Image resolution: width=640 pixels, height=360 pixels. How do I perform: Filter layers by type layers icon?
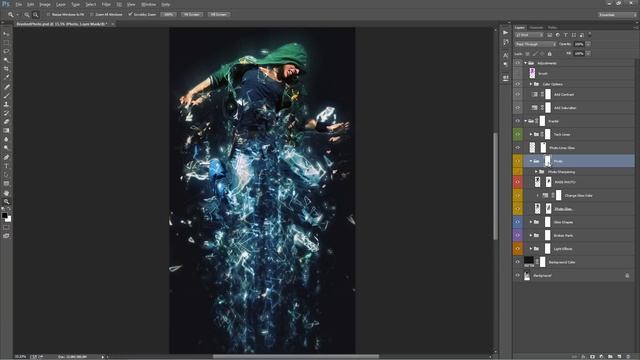(x=566, y=35)
